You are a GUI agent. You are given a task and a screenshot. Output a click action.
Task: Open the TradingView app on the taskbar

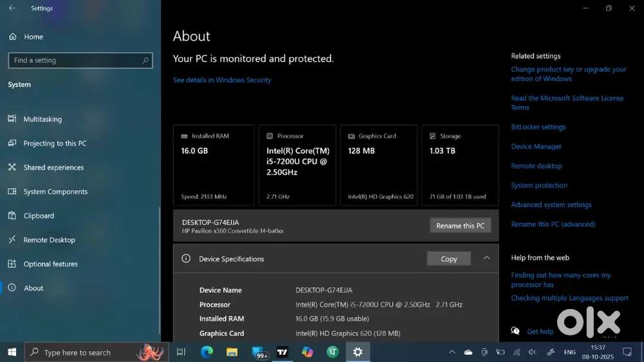coord(282,352)
